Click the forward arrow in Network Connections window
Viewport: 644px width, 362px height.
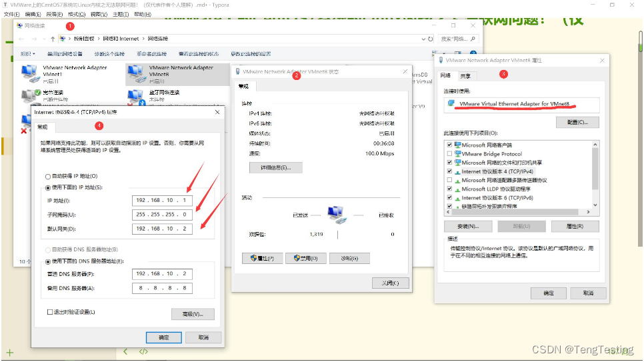[34, 39]
